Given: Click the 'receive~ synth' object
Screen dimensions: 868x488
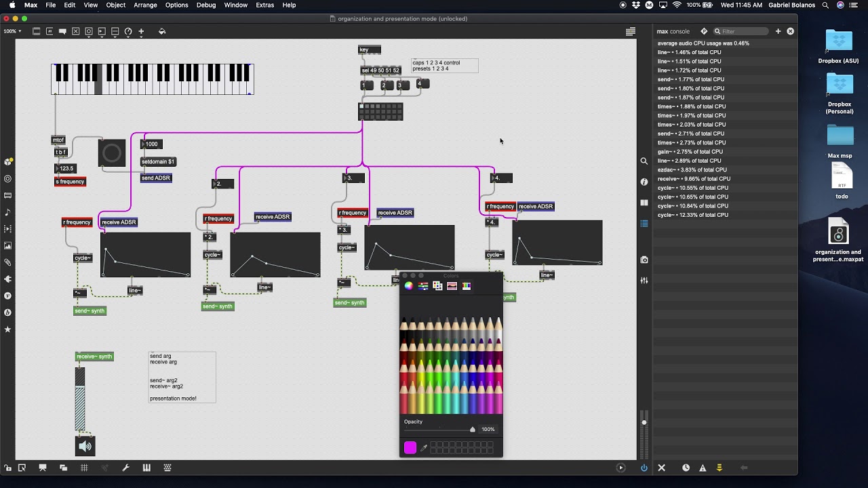Looking at the screenshot, I should pos(94,357).
